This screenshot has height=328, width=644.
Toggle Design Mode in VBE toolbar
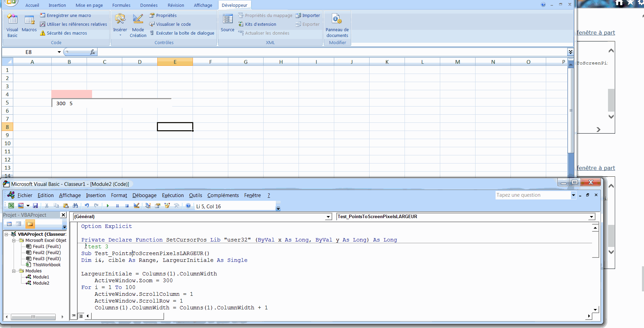pos(137,206)
